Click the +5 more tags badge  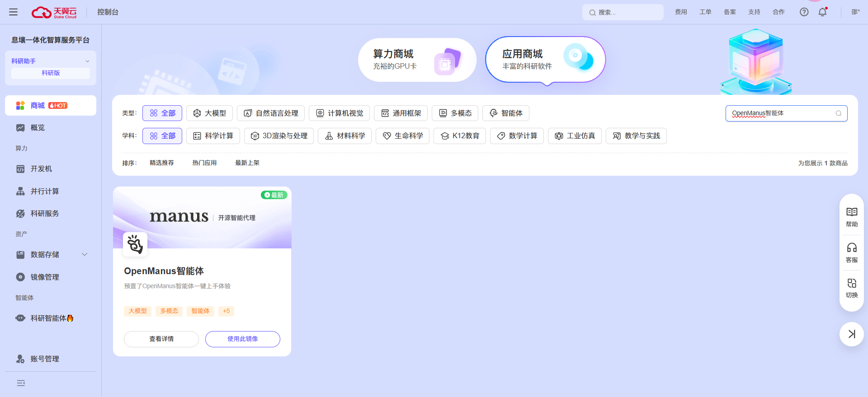226,311
